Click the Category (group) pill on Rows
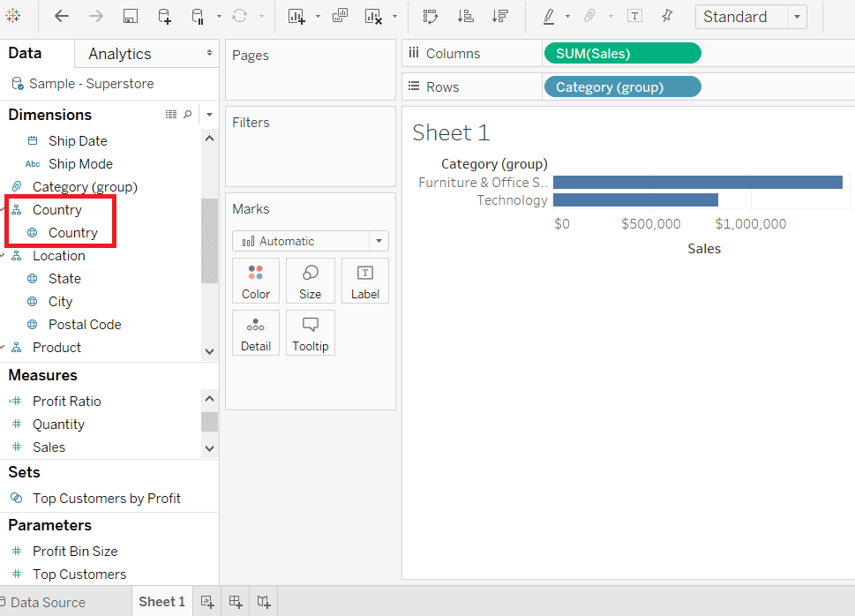Image resolution: width=855 pixels, height=616 pixels. coord(622,86)
